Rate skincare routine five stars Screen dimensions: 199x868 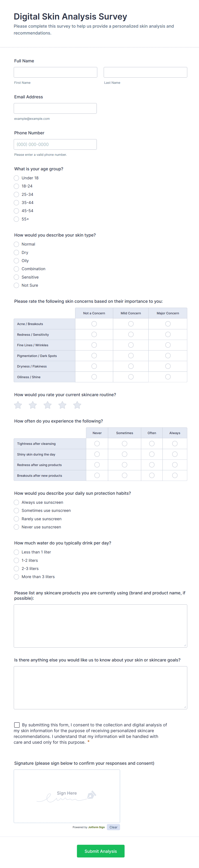tap(77, 405)
